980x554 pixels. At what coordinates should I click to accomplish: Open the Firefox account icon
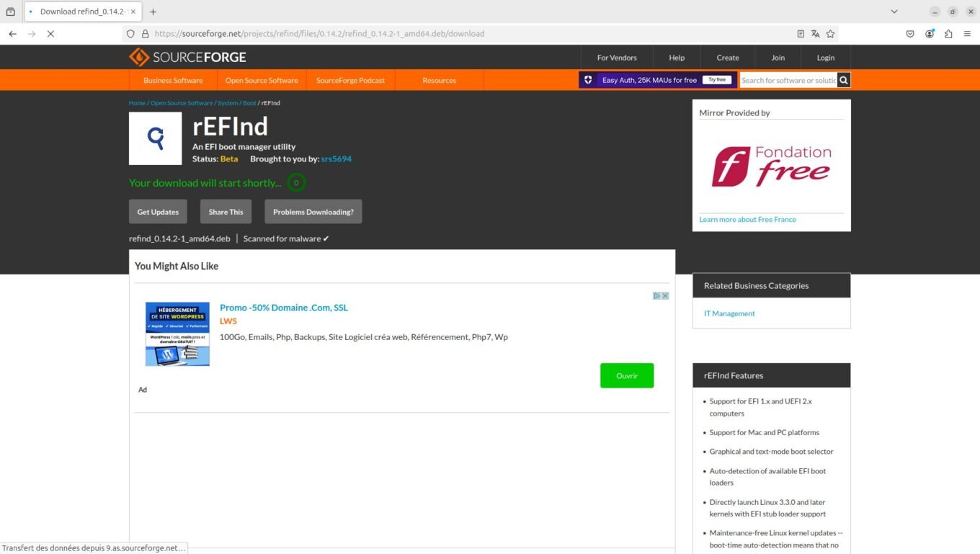click(x=930, y=34)
